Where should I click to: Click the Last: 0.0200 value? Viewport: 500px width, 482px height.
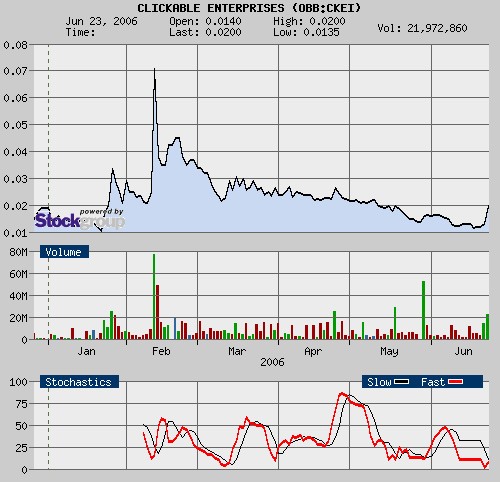[205, 32]
